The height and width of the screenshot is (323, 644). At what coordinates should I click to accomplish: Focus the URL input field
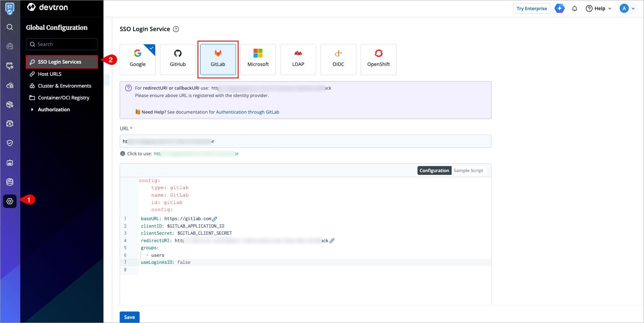pos(305,141)
